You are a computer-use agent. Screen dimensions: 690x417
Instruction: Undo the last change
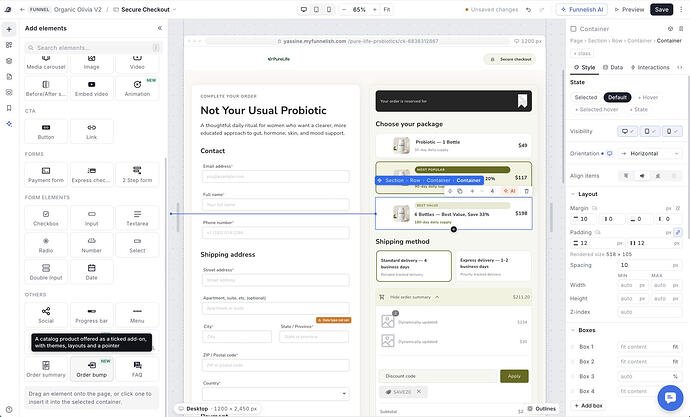529,10
